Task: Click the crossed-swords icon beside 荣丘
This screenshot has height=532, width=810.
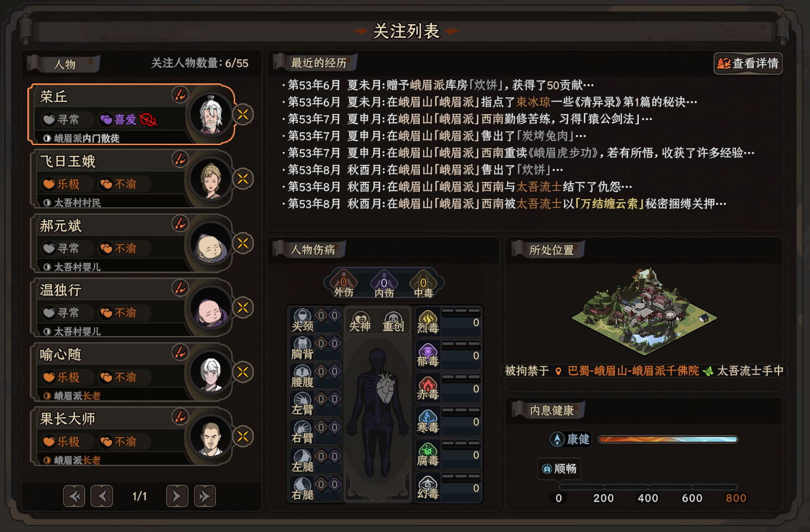Action: [x=243, y=114]
